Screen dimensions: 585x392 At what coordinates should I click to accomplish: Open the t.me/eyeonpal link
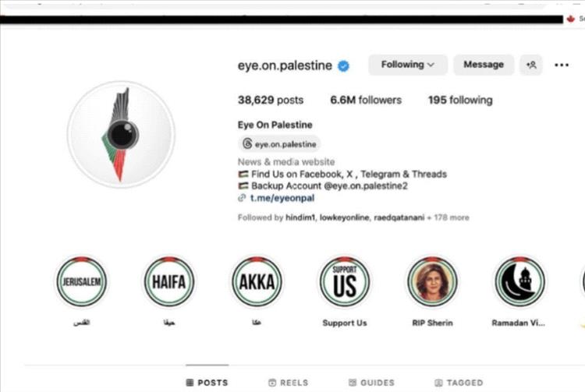point(282,198)
